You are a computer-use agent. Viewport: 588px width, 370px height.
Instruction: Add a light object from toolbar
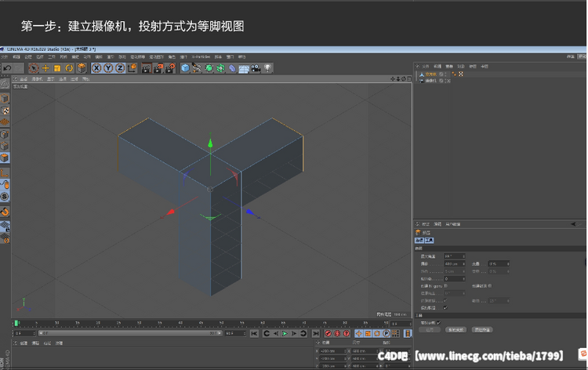point(267,68)
